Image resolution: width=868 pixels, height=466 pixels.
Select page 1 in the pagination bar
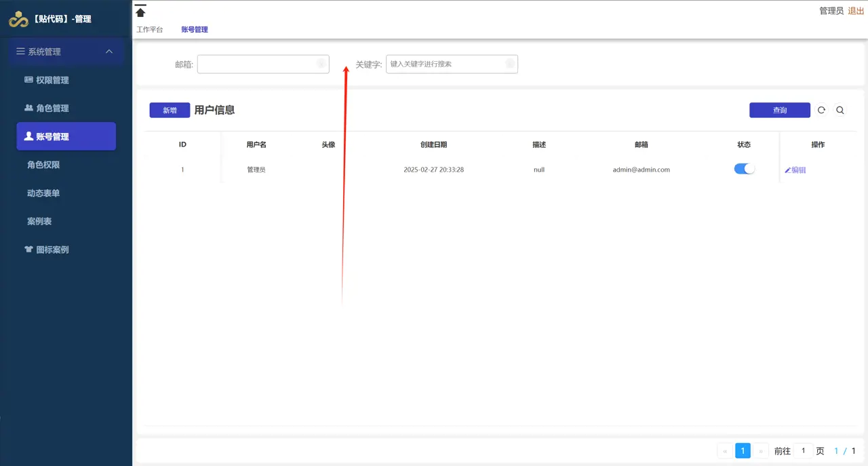743,450
